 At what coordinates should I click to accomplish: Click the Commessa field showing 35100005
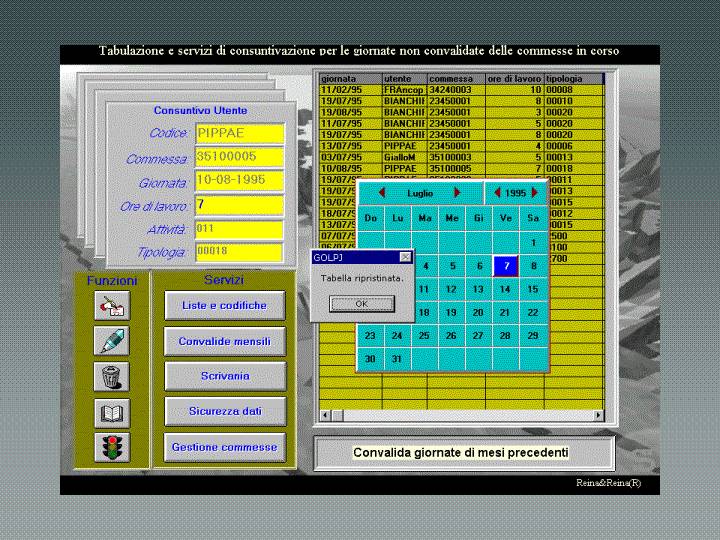239,157
